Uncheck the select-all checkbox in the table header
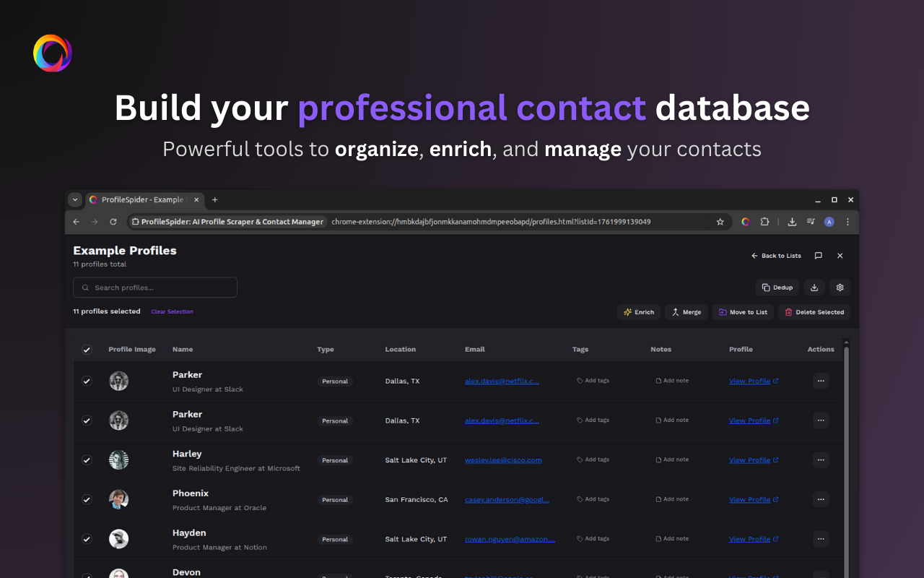 tap(87, 349)
